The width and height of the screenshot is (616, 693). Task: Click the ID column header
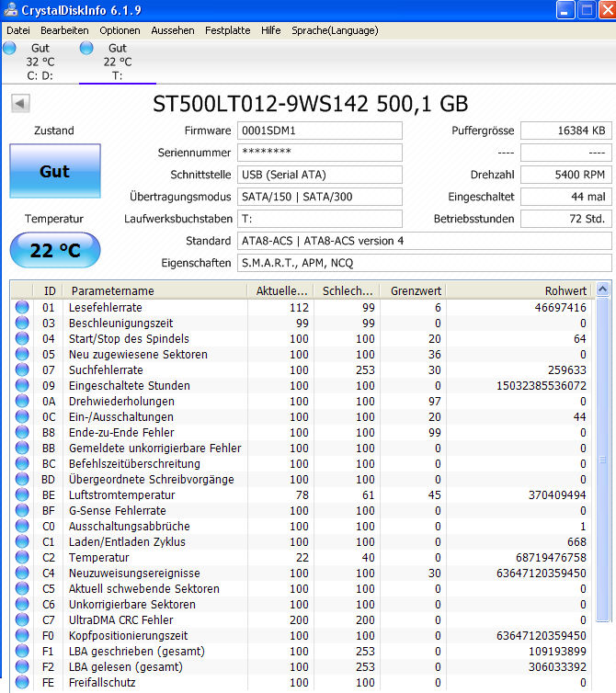click(48, 290)
